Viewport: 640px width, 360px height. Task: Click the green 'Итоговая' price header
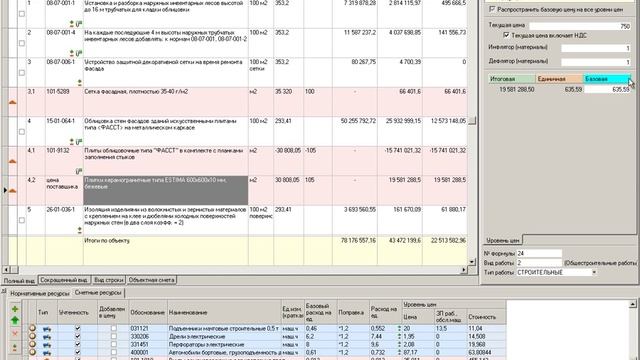coord(512,79)
